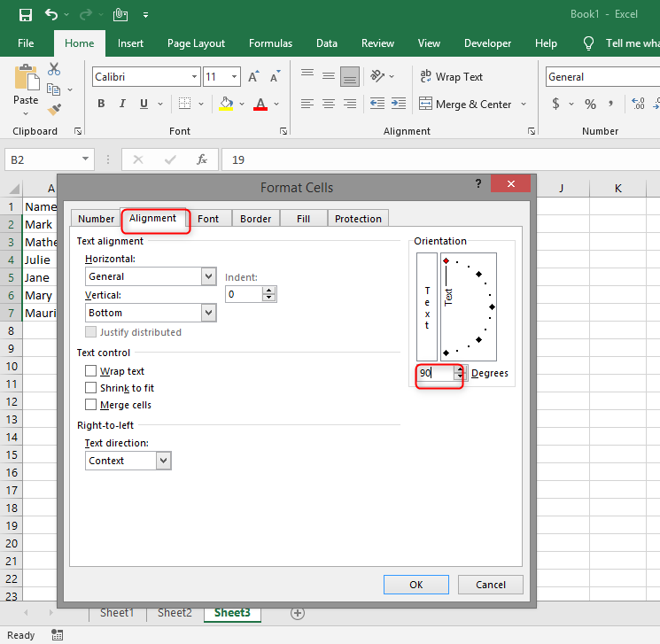Click Increase Indent icon
660x644 pixels.
[x=398, y=104]
